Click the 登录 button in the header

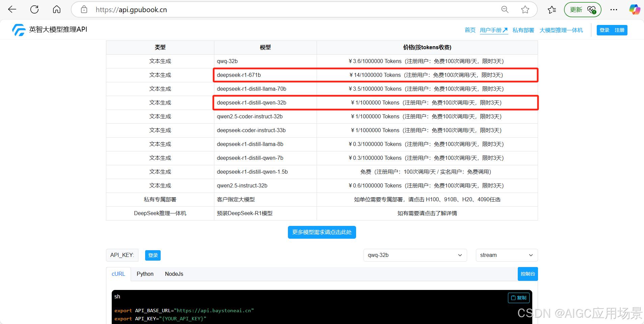pos(605,30)
